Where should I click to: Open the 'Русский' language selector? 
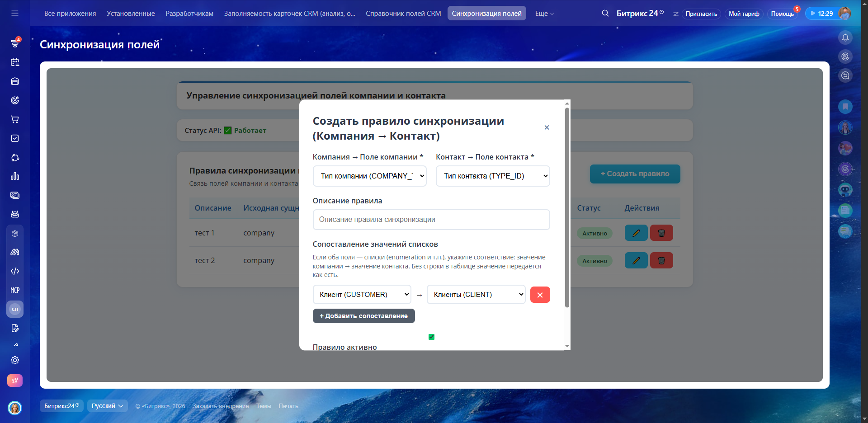pos(108,406)
